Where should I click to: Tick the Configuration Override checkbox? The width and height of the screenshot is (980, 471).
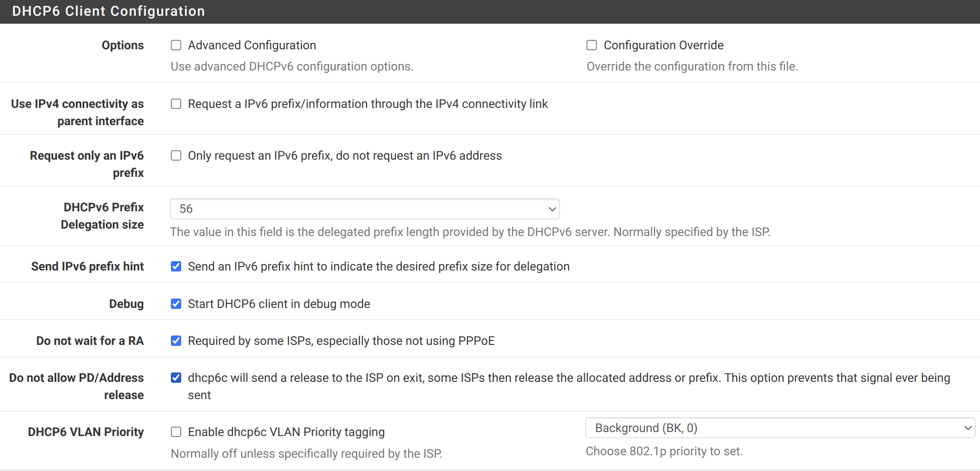(x=591, y=45)
